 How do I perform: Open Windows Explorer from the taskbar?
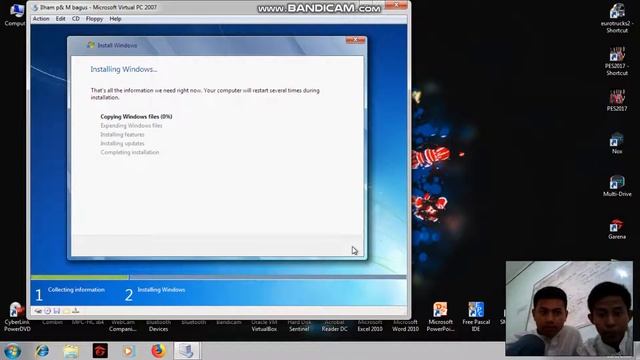(x=71, y=351)
